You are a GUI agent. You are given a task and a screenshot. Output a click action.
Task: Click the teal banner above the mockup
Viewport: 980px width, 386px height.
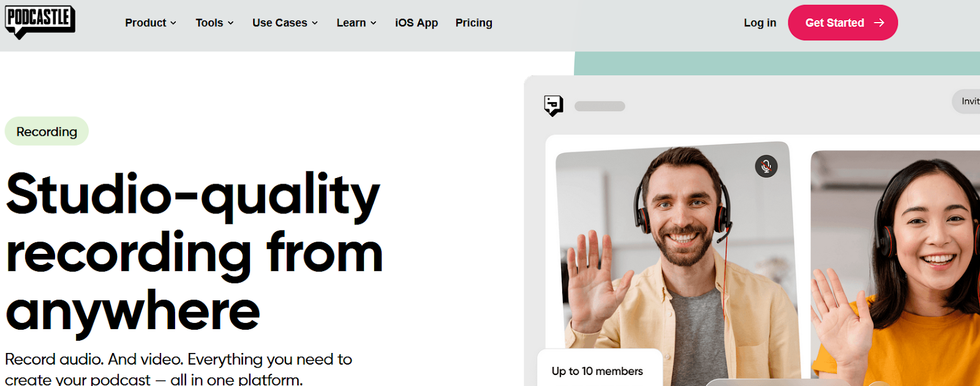(x=777, y=64)
